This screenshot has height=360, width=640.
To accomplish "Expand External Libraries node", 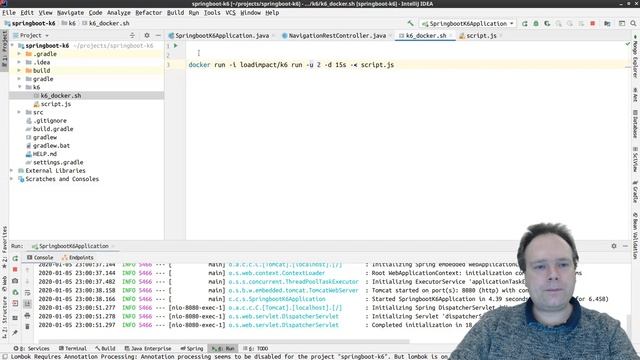I will pyautogui.click(x=12, y=171).
